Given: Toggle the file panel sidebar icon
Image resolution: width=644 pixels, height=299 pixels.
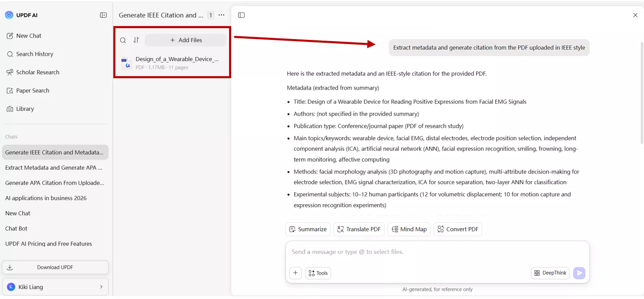Looking at the screenshot, I should [241, 15].
